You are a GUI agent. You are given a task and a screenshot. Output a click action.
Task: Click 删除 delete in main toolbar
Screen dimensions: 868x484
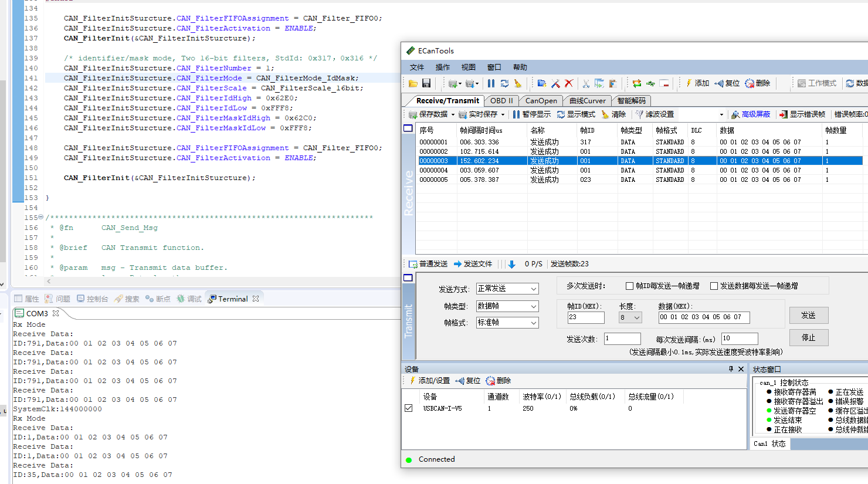(x=758, y=83)
